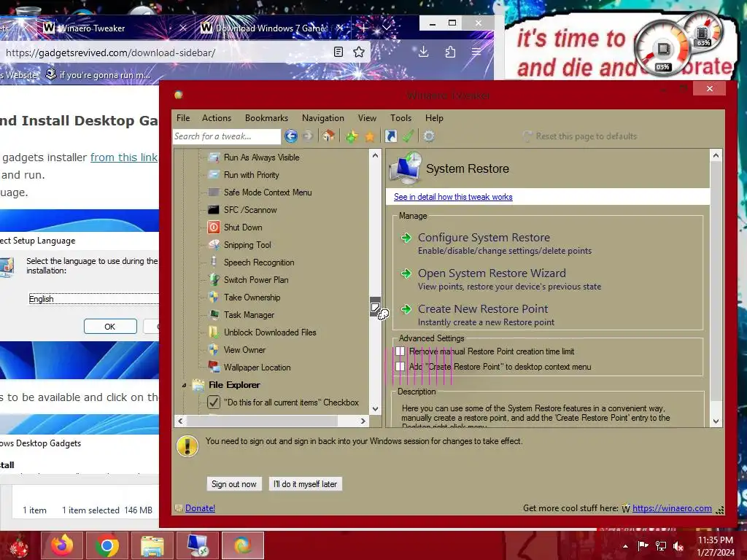Open the Actions menu

[216, 118]
